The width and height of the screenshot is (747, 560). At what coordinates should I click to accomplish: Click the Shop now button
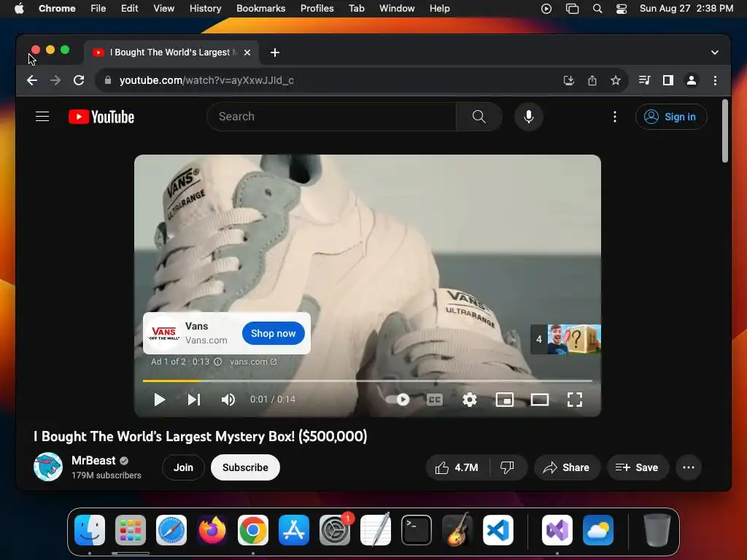tap(273, 333)
